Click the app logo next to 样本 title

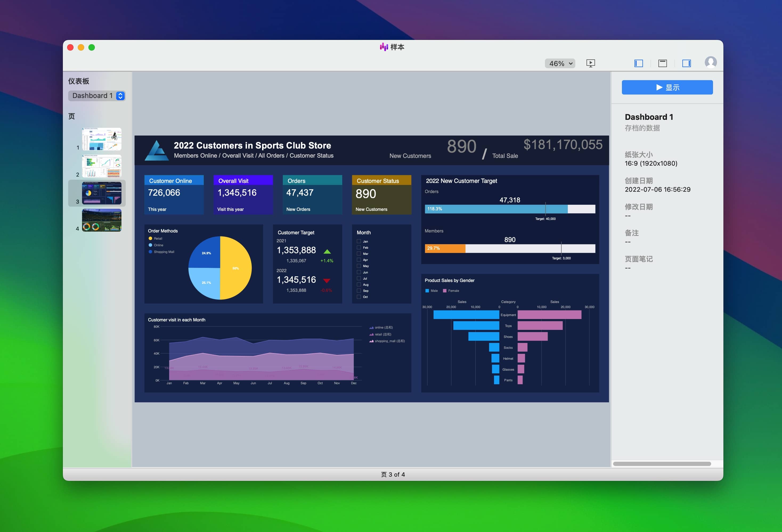pyautogui.click(x=384, y=47)
